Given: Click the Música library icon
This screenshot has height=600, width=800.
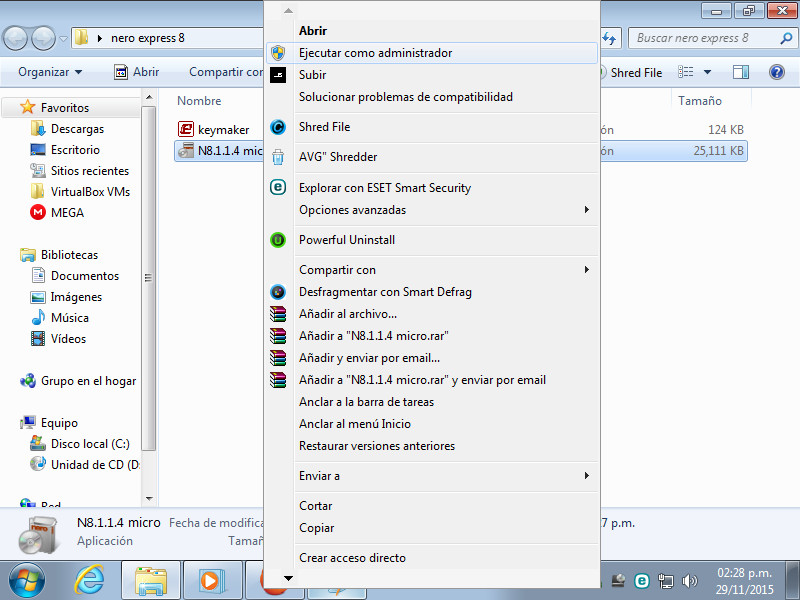Looking at the screenshot, I should 38,317.
